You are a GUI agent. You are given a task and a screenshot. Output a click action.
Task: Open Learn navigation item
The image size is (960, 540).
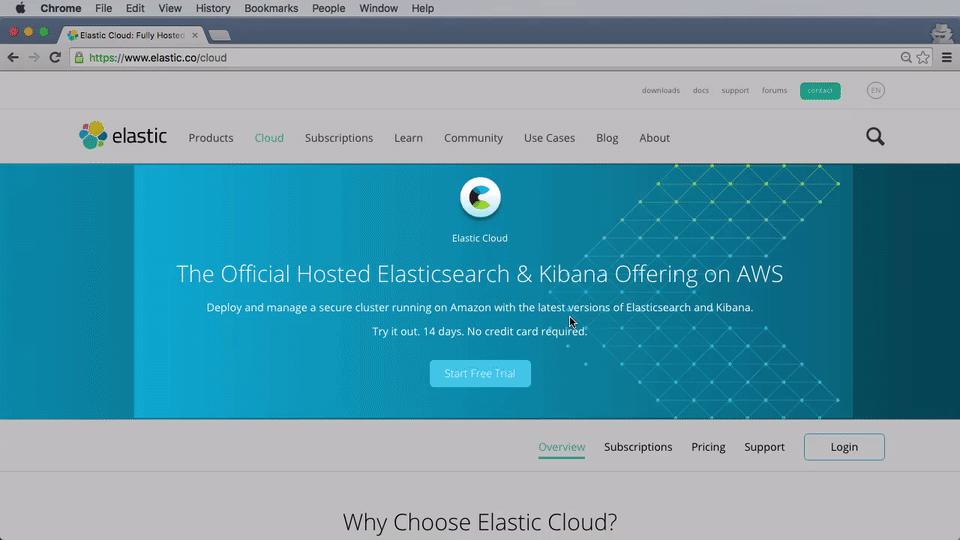[408, 138]
